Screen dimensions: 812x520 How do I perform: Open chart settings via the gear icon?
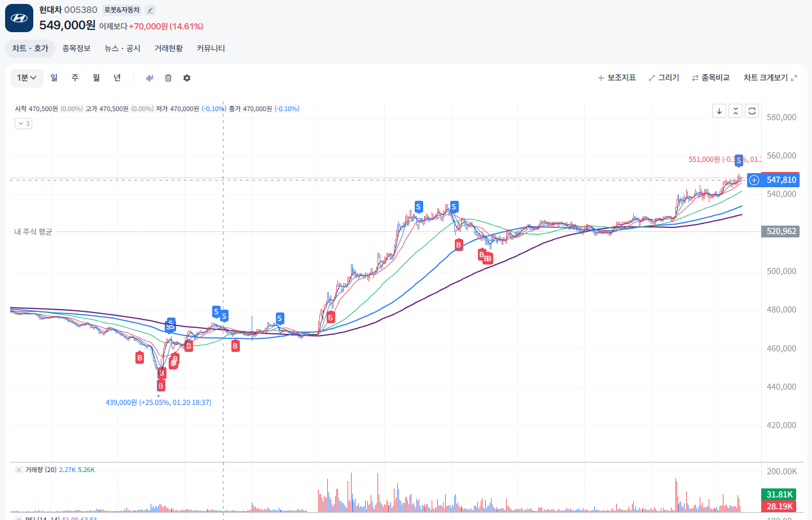click(187, 78)
